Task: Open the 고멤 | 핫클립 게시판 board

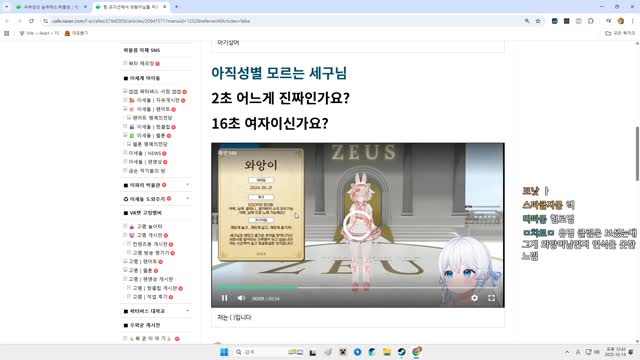Action: coord(155,288)
